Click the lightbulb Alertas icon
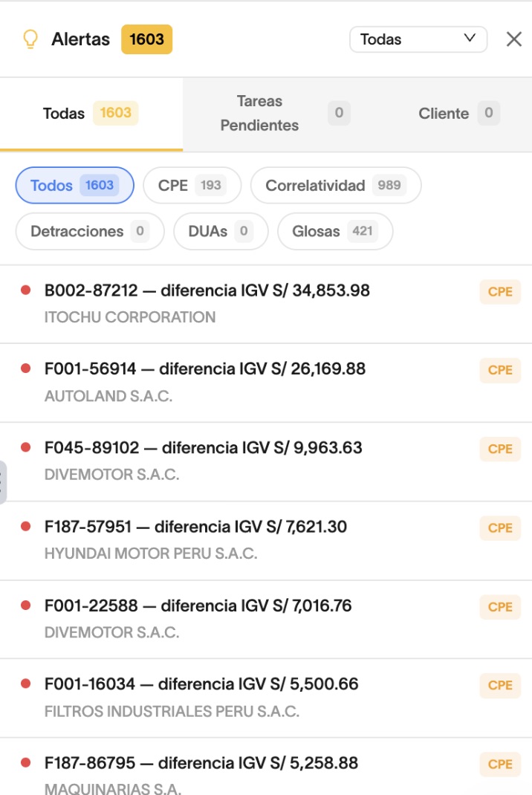This screenshot has width=532, height=795. [30, 39]
